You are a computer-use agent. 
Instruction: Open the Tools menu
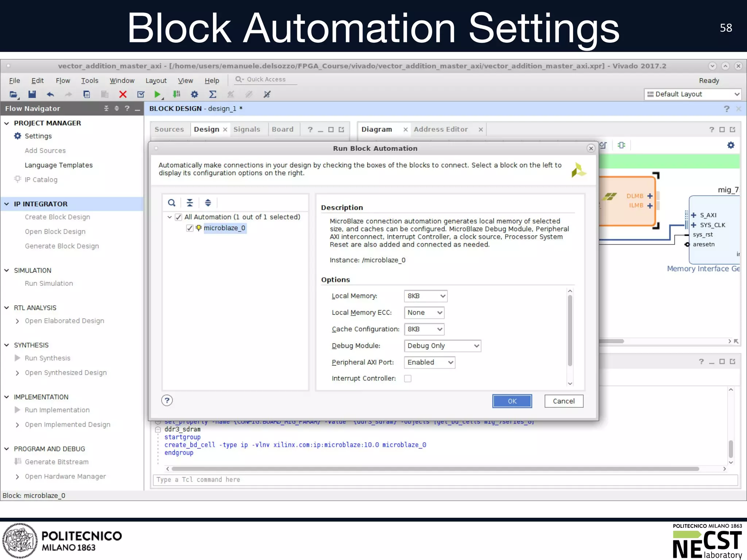[90, 81]
